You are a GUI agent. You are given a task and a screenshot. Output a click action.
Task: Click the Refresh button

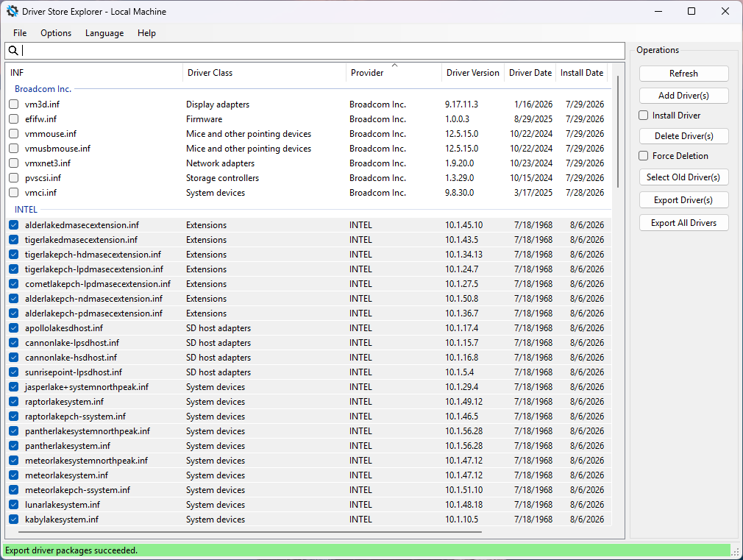point(683,74)
